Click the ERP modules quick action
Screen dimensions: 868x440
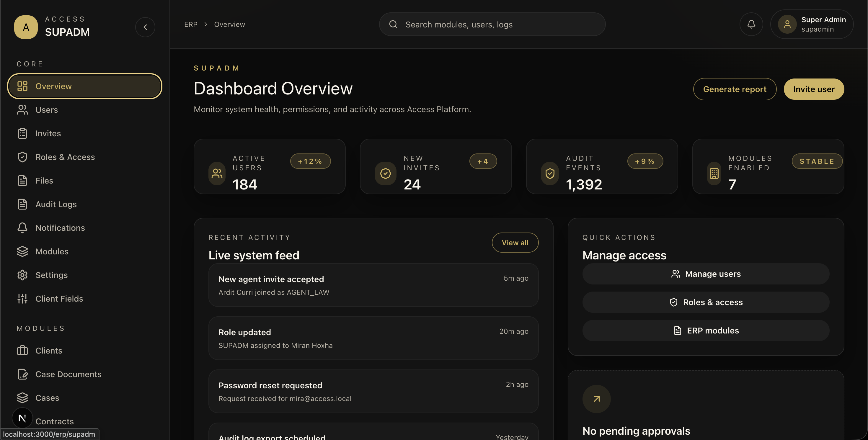[x=706, y=331]
